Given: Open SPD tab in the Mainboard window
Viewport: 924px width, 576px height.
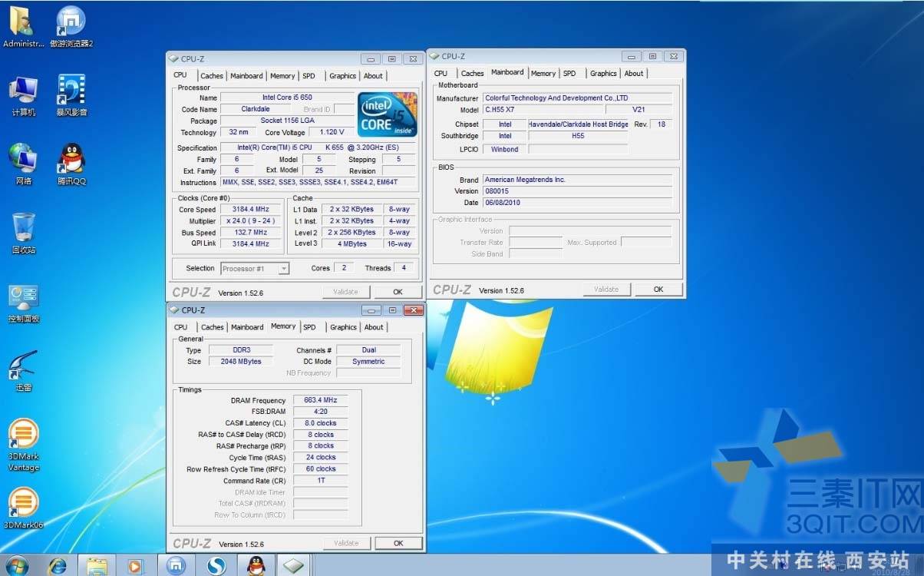Looking at the screenshot, I should [x=569, y=74].
